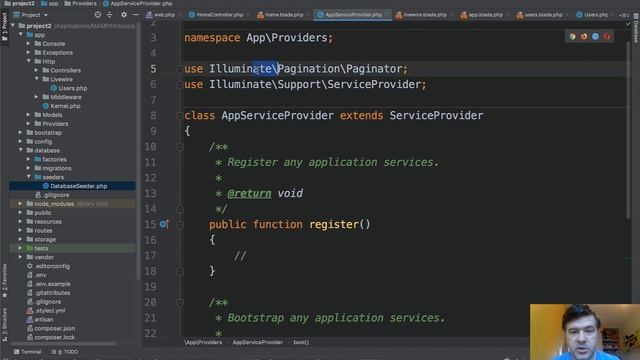This screenshot has width=640, height=360.
Task: Open composer.json file
Action: (54, 328)
